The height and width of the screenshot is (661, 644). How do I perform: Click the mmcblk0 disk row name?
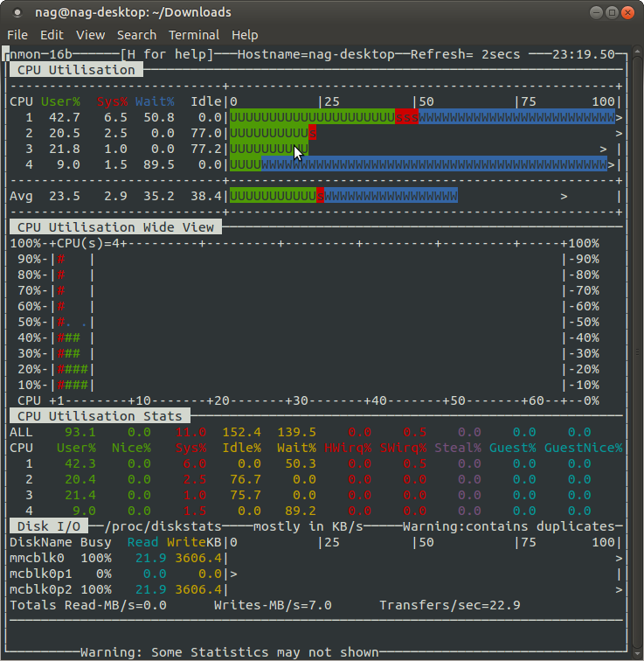[x=37, y=558]
